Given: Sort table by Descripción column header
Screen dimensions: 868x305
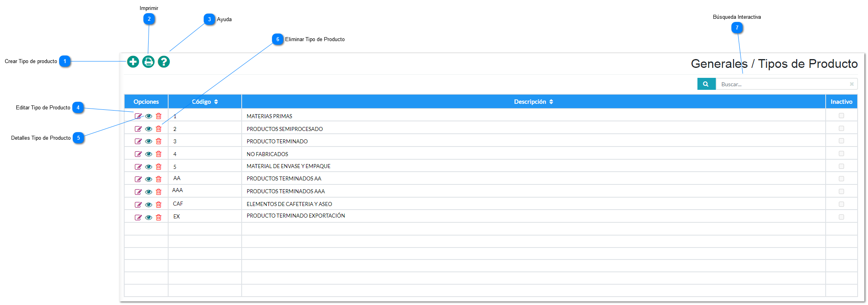Looking at the screenshot, I should tap(533, 102).
